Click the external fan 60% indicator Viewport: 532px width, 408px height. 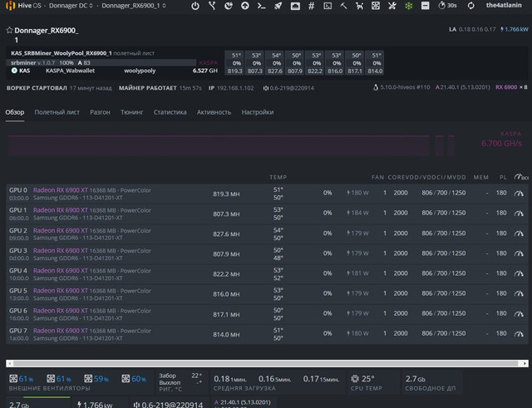(134, 378)
